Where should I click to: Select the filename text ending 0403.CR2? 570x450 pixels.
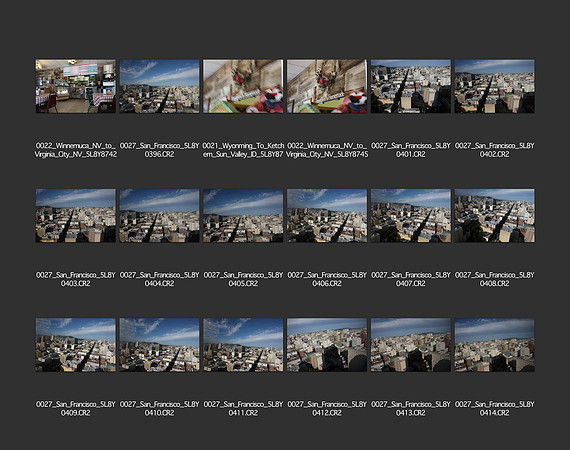click(x=76, y=279)
